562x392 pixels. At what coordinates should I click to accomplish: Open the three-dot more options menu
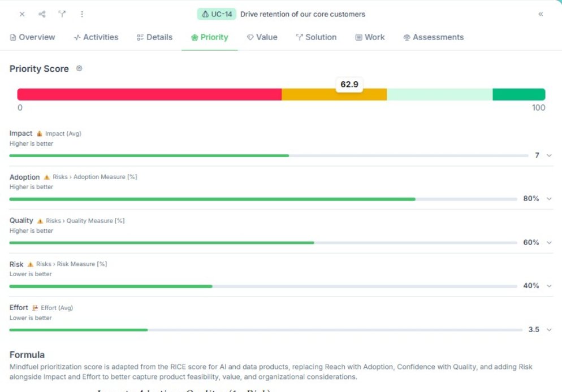pyautogui.click(x=82, y=14)
